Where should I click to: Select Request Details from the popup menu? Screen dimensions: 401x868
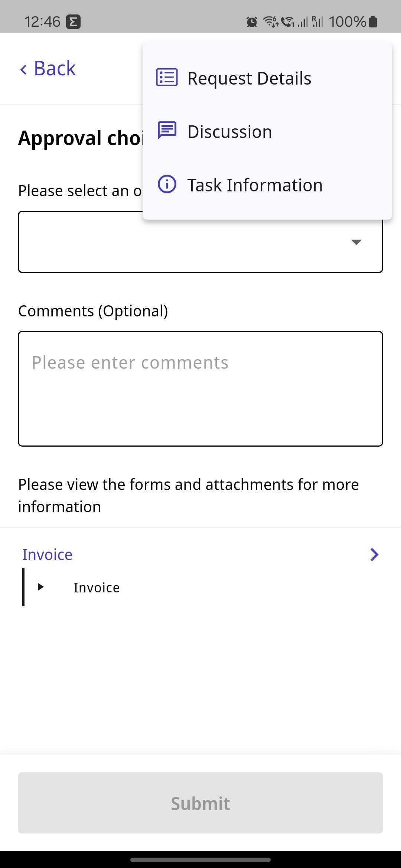[x=249, y=78]
